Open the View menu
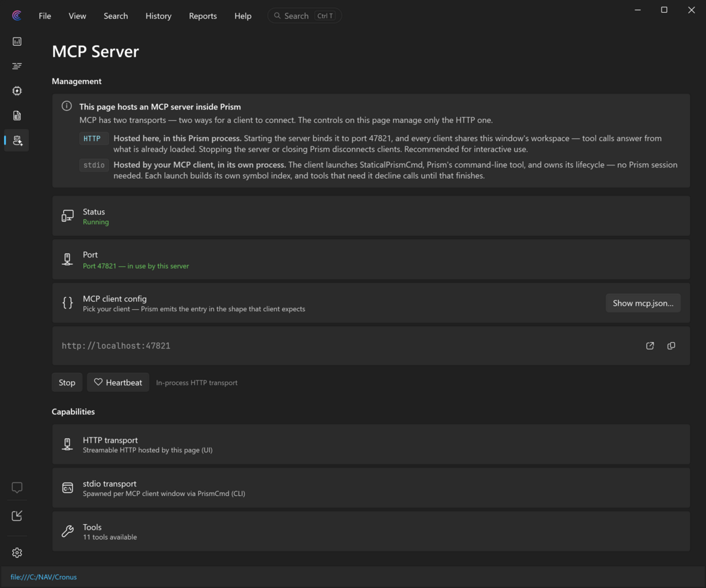Viewport: 706px width, 588px height. click(x=77, y=15)
